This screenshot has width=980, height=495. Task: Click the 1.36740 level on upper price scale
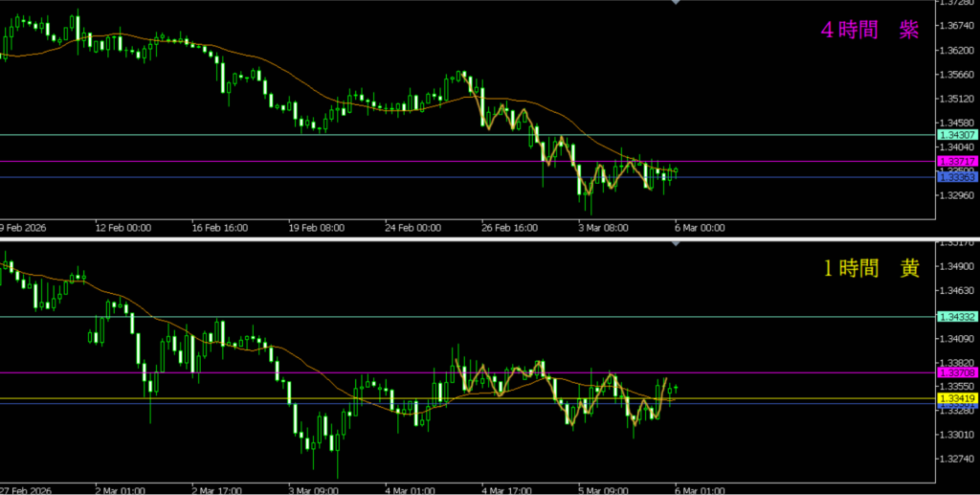click(959, 27)
